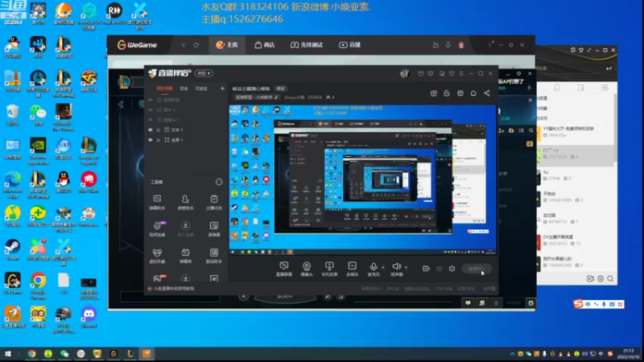Click the calendar icon with red dot

click(x=434, y=93)
